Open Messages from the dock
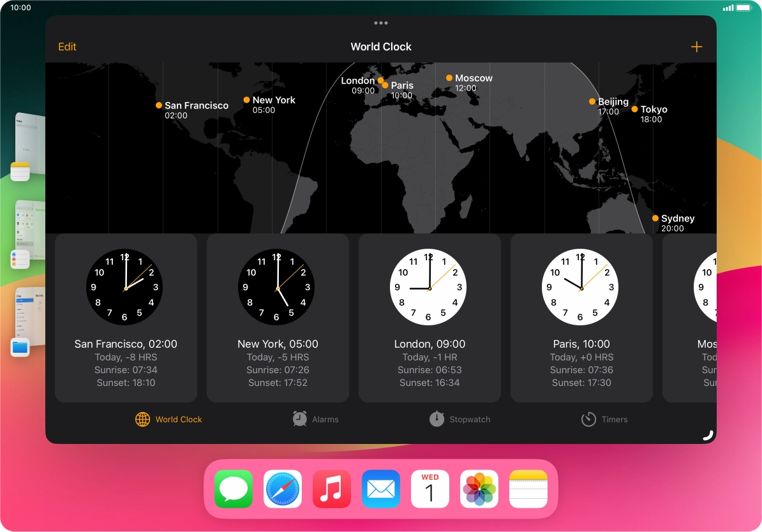 coord(234,489)
